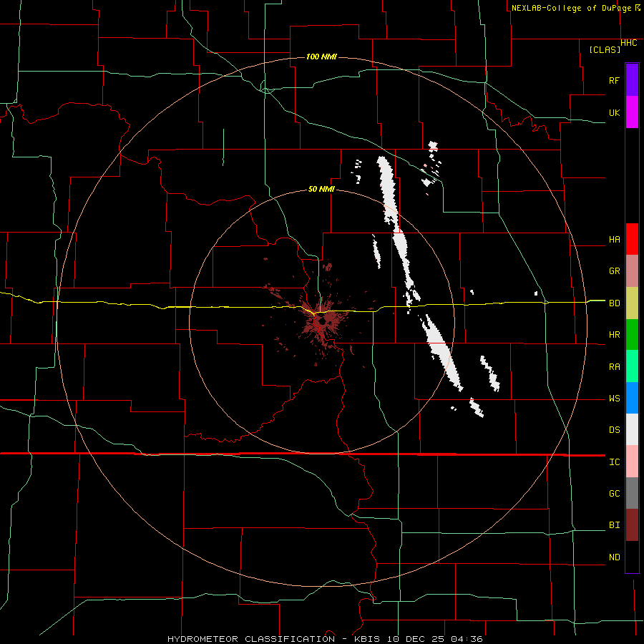Click the purple RF legend swatch
Image resolution: width=644 pixels, height=644 pixels.
pyautogui.click(x=632, y=80)
